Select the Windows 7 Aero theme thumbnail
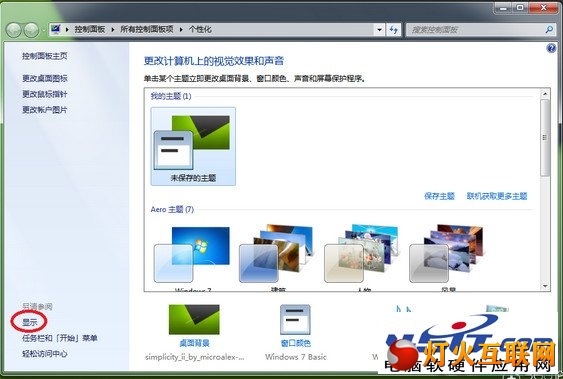This screenshot has height=379, width=563. [x=192, y=255]
